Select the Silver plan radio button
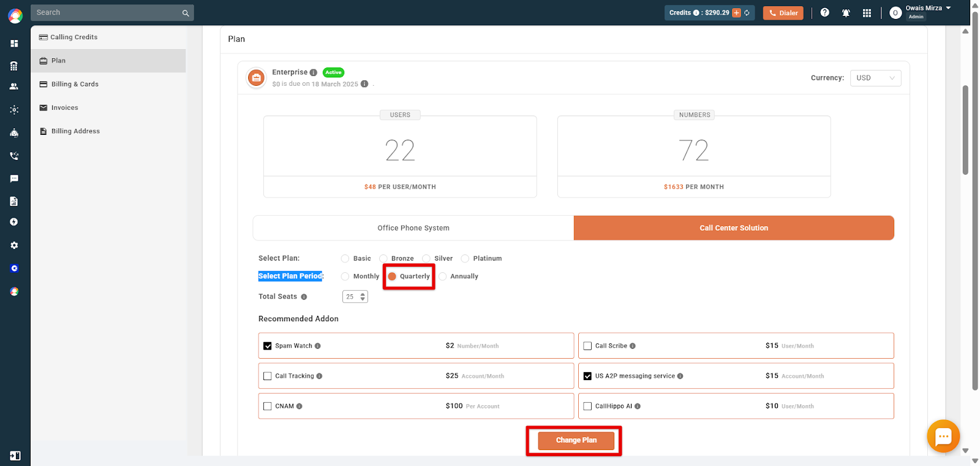This screenshot has height=466, width=980. coord(426,259)
